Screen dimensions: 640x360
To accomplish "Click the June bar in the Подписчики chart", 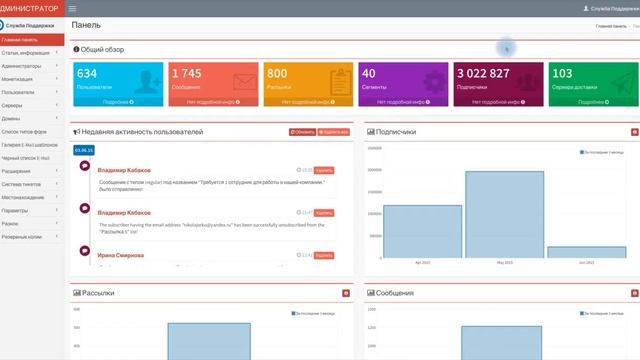I will click(x=587, y=252).
